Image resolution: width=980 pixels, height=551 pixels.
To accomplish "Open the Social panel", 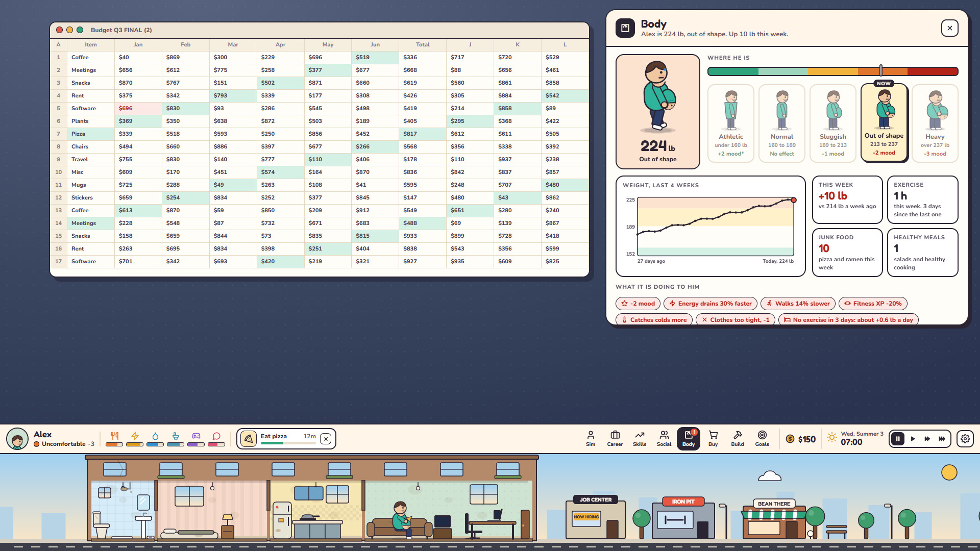I will (x=664, y=439).
